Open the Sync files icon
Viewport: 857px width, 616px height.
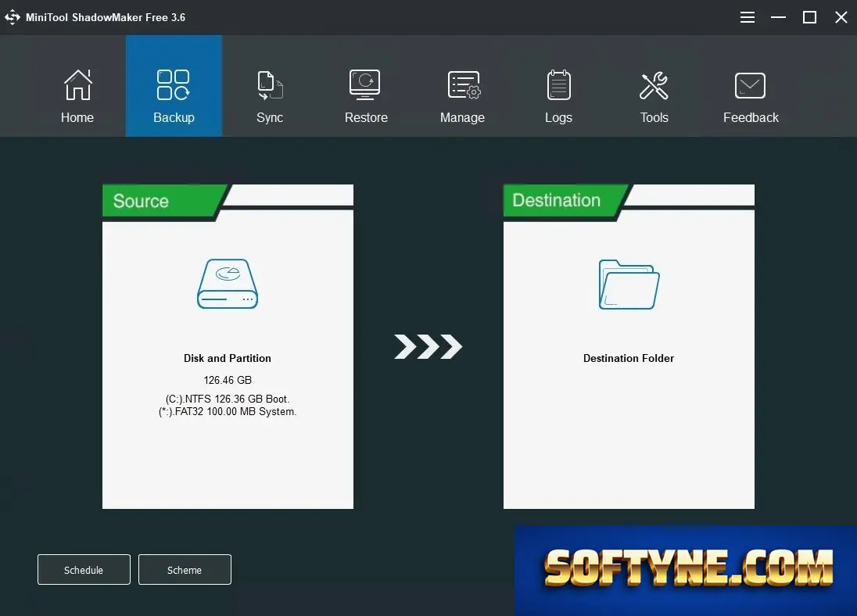(270, 85)
